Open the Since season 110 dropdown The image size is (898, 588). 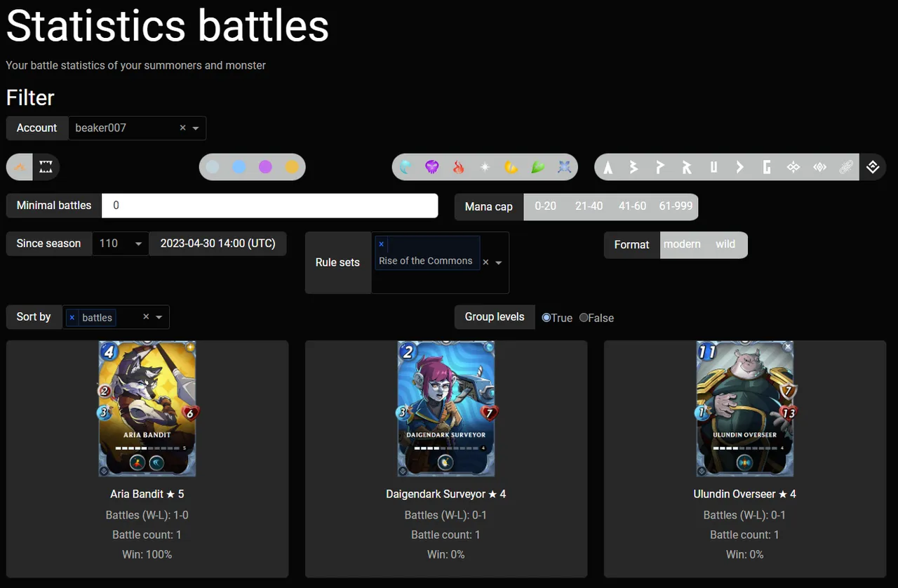(x=120, y=243)
